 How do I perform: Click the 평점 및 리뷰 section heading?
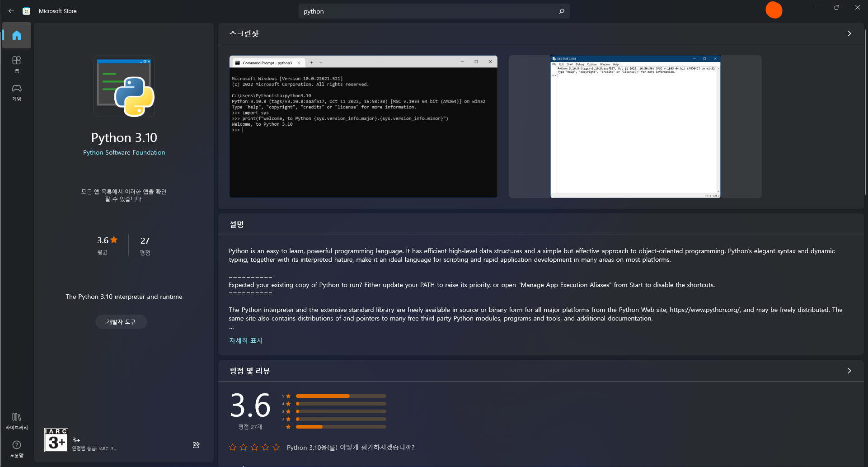(249, 371)
